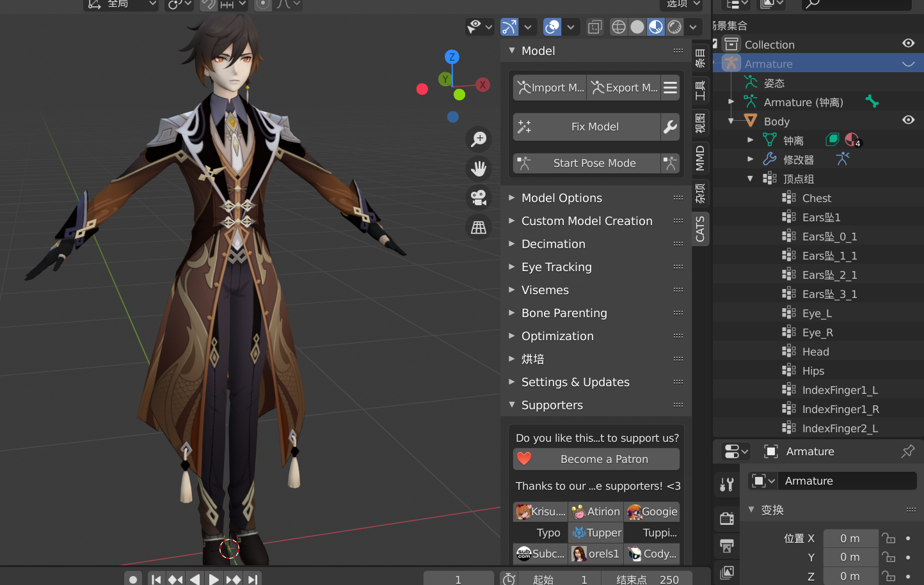
Task: Toggle viewport overlays button
Action: pyautogui.click(x=552, y=27)
